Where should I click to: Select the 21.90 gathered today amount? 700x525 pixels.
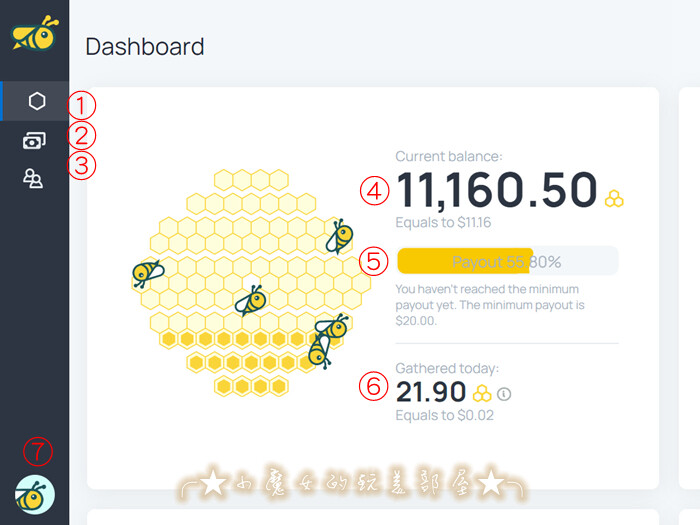(431, 392)
